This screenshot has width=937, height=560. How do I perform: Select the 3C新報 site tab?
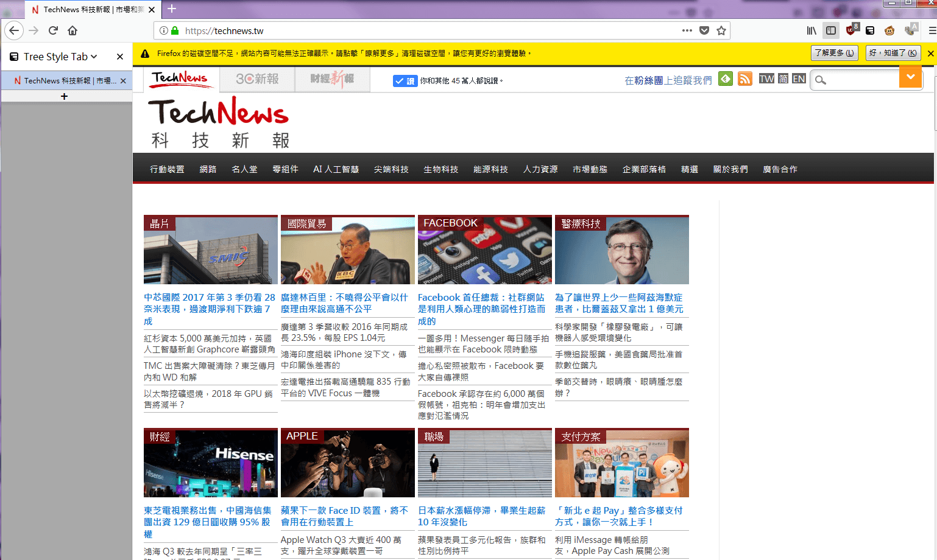point(258,79)
